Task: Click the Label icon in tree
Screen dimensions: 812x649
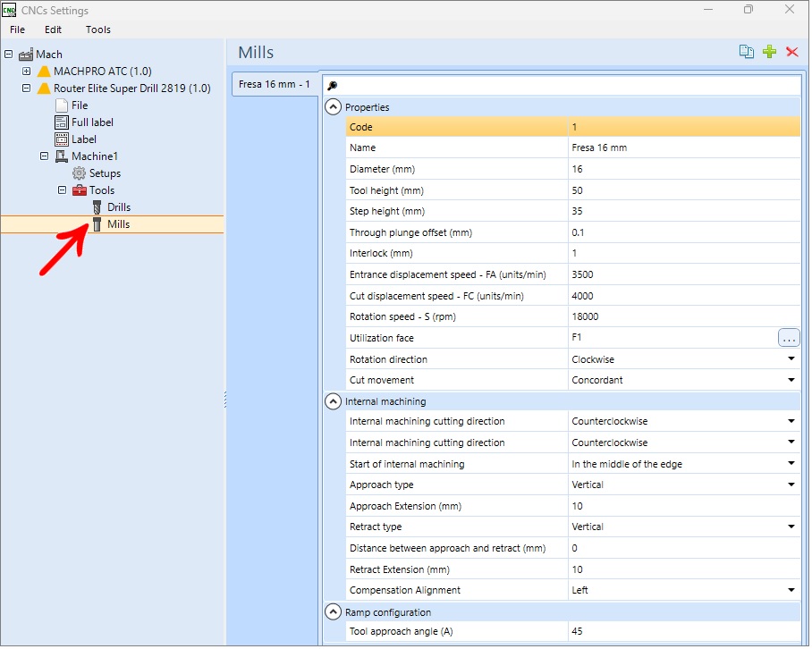Action: click(62, 139)
